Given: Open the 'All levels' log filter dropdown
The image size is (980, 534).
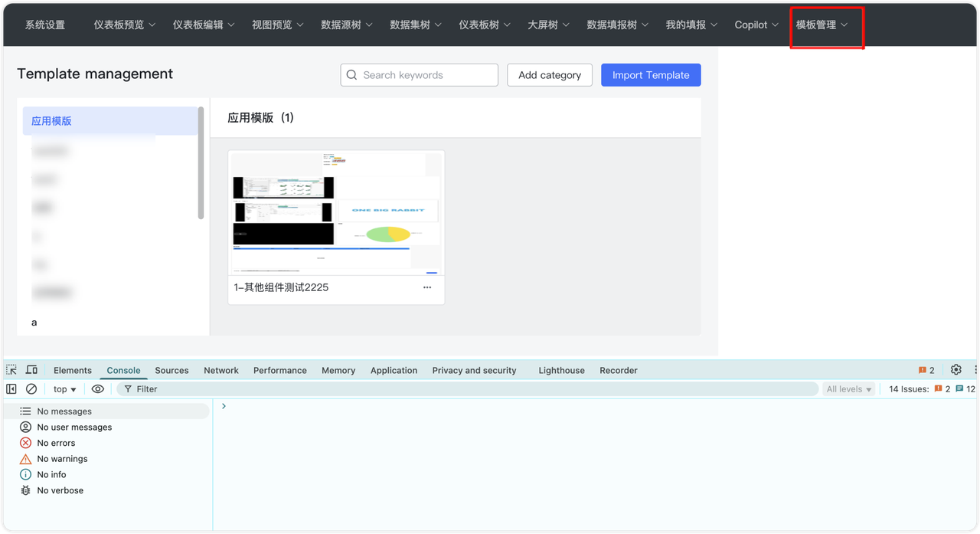Looking at the screenshot, I should (848, 388).
